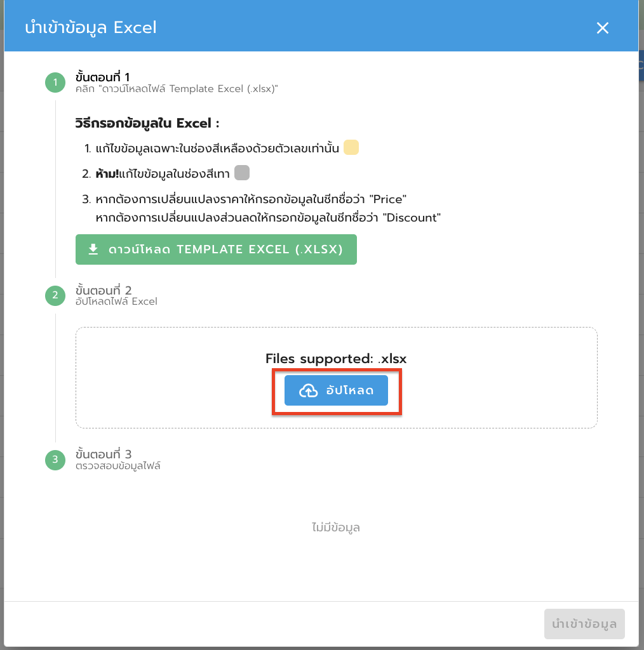The height and width of the screenshot is (650, 644).
Task: Select the ขั้นตอนที่ 3 step heading
Action: (x=103, y=454)
